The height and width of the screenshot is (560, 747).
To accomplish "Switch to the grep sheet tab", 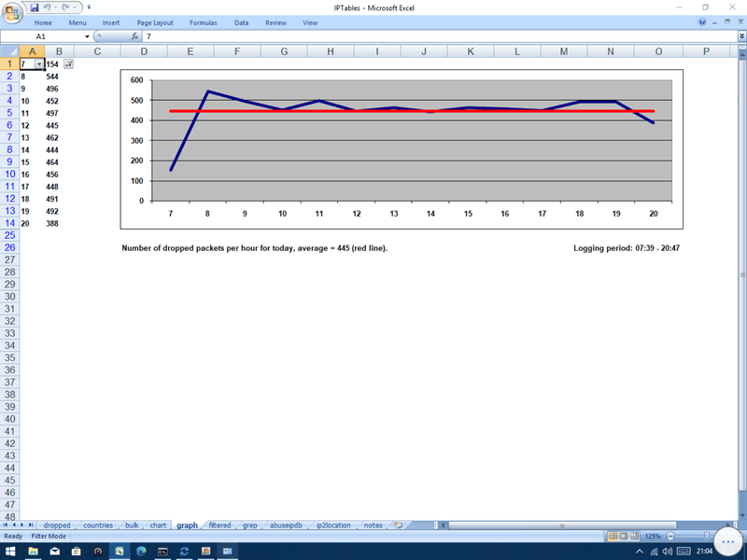I will pos(249,525).
